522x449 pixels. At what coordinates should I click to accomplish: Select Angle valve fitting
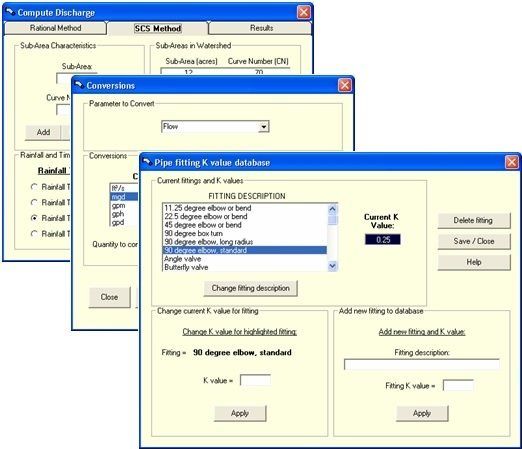(245, 259)
